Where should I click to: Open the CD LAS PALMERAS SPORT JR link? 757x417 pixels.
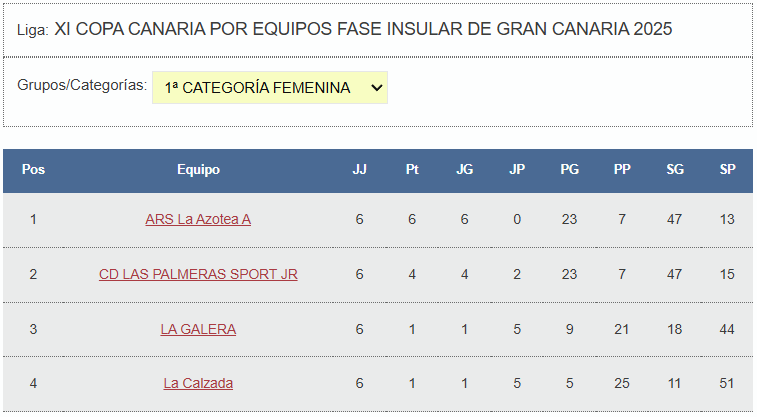[198, 274]
